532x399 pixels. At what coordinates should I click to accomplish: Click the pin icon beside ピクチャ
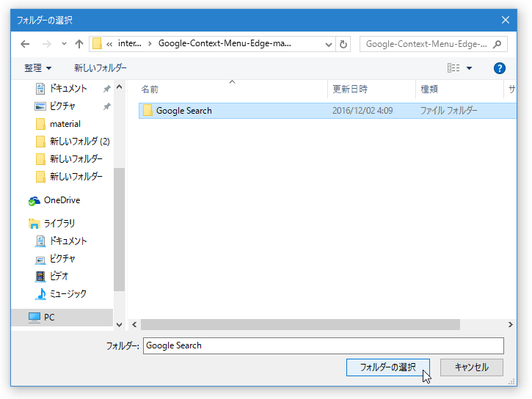coord(107,106)
